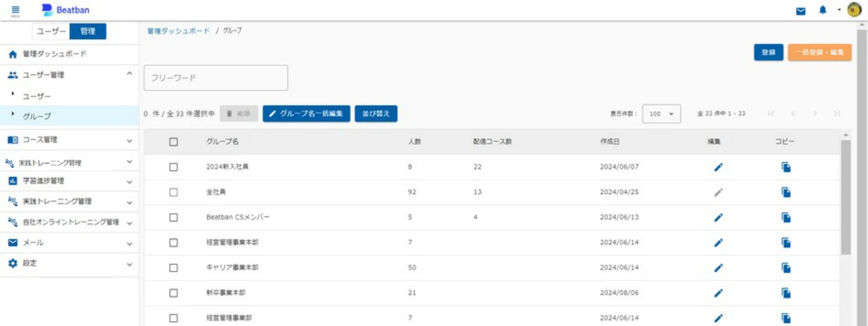Screen dimensions: 868x326
Task: Copy the 新卒事業本部 group
Action: tap(786, 292)
